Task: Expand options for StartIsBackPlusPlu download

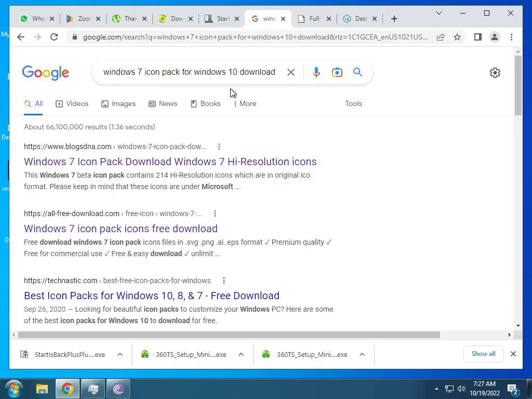Action: pyautogui.click(x=120, y=354)
